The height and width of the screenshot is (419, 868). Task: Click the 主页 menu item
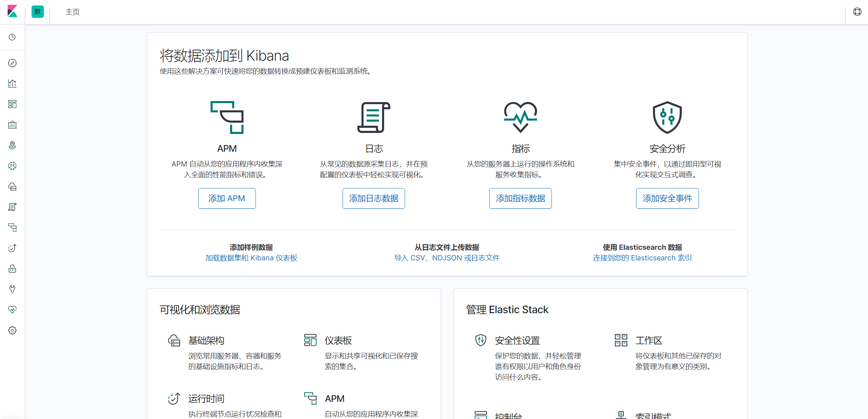point(72,12)
